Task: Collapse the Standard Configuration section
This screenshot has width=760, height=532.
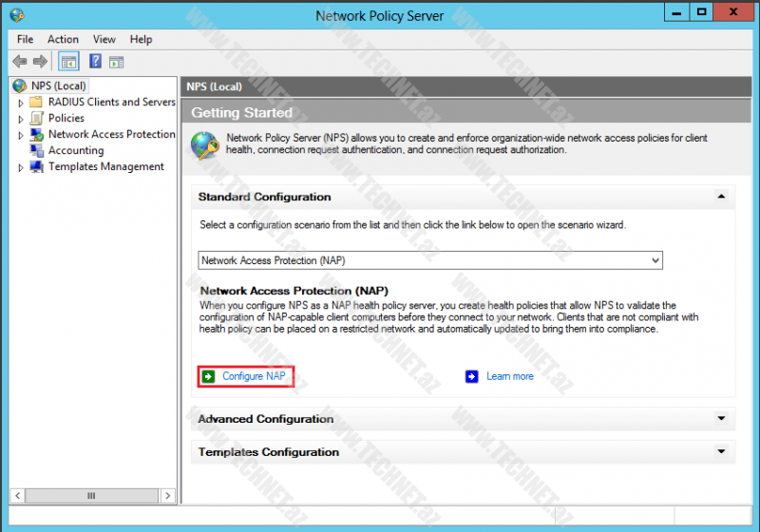Action: (721, 197)
